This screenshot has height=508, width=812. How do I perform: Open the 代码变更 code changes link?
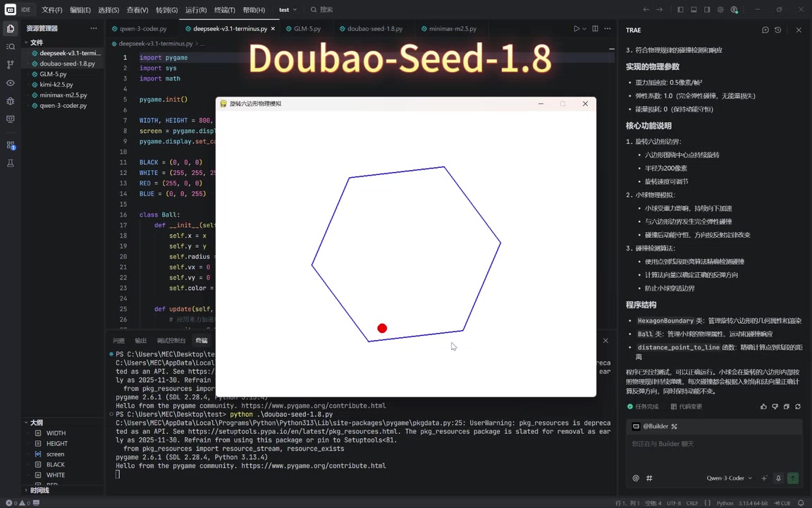tap(686, 406)
